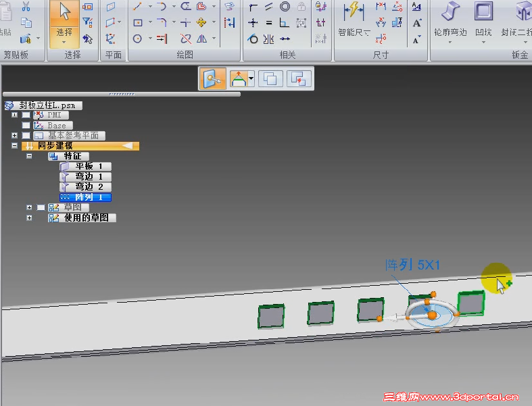532x406 pixels.
Task: Toggle the PMI visibility checkbox
Action: (x=26, y=115)
